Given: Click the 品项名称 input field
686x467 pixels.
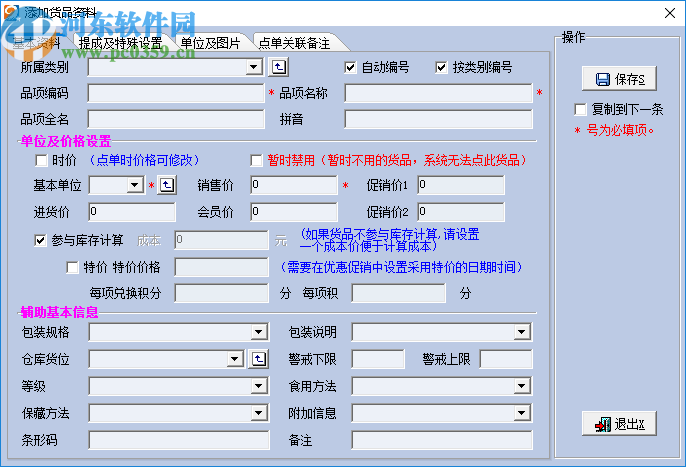Looking at the screenshot, I should coord(438,93).
